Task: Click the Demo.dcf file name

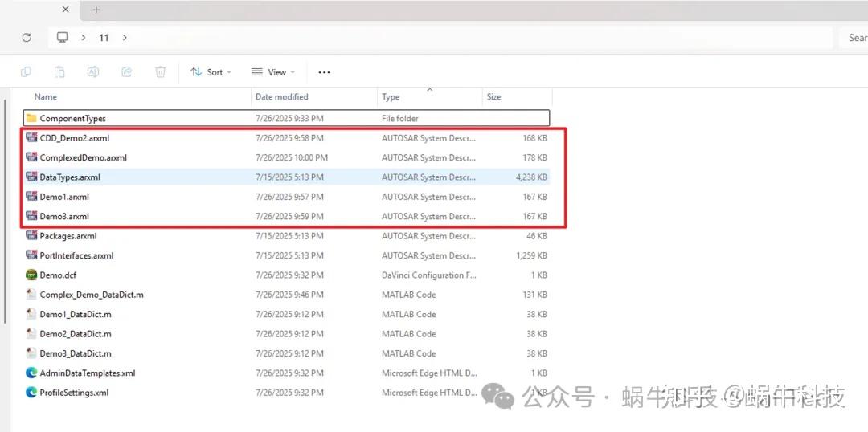Action: 58,275
